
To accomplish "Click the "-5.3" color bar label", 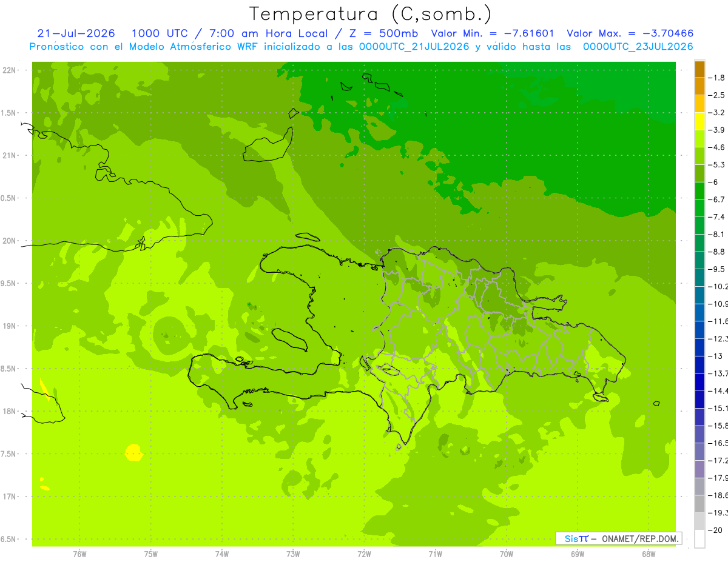I will coord(717,164).
